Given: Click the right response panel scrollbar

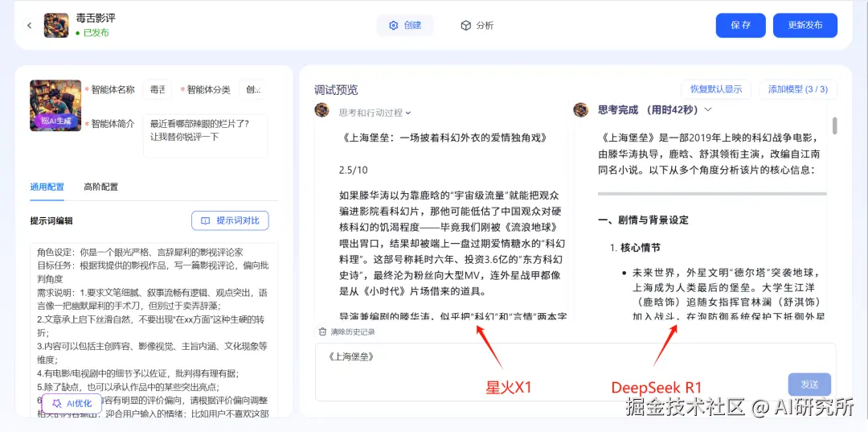Looking at the screenshot, I should pos(834,125).
